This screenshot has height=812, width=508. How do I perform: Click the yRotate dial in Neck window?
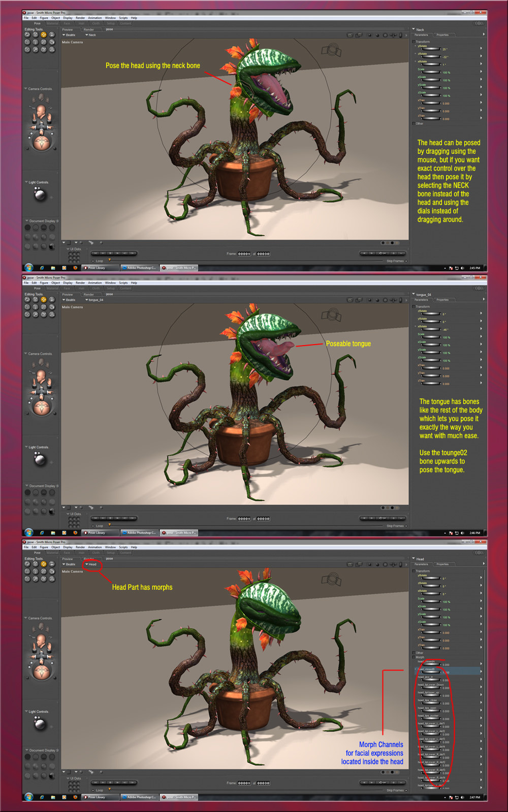(x=431, y=49)
